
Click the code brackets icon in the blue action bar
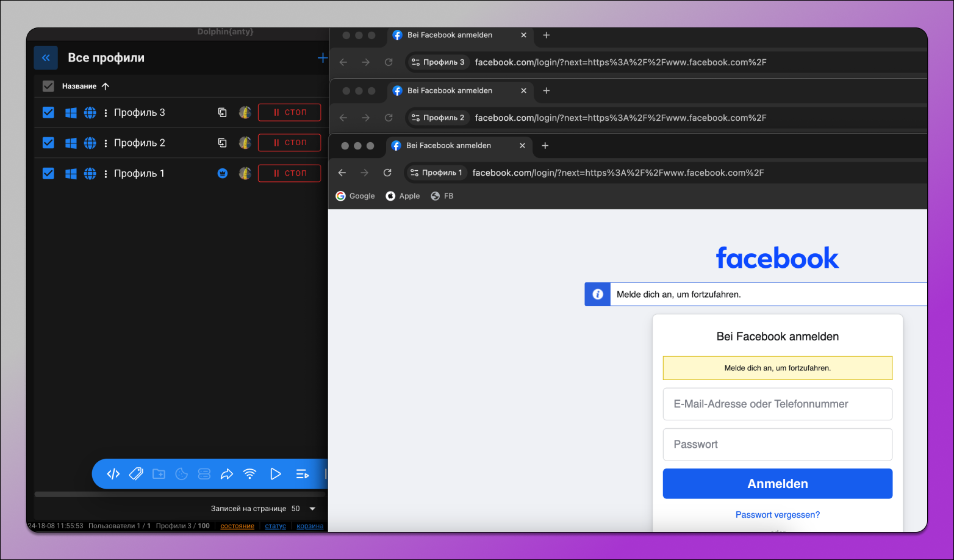113,474
